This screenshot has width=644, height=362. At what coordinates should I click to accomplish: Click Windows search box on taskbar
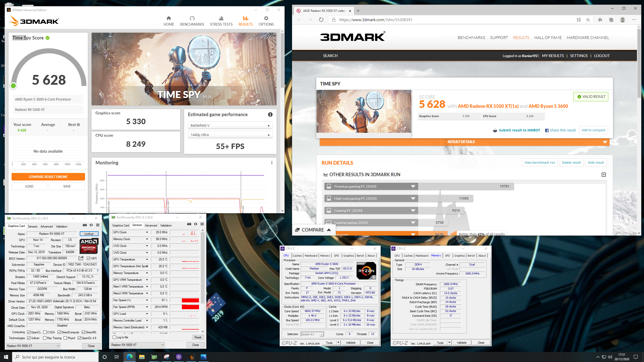(x=55, y=357)
